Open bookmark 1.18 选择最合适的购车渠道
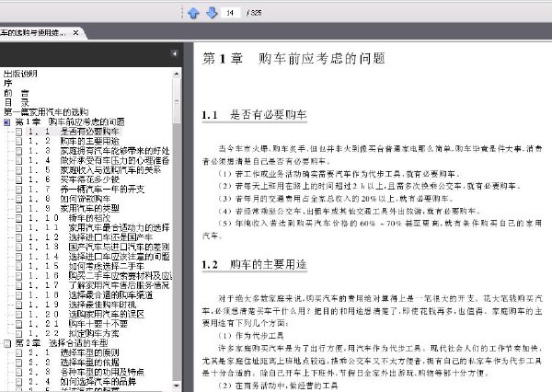The image size is (552, 392). click(90, 294)
